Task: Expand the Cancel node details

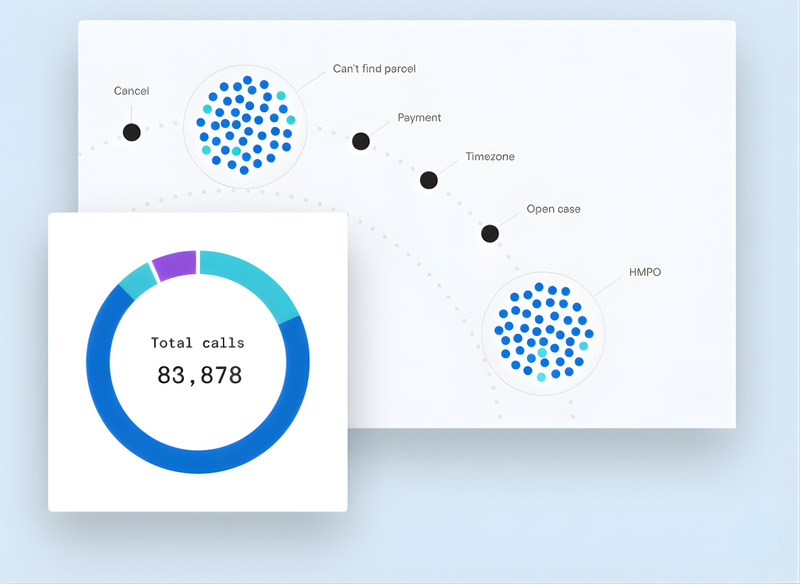Action: coord(131,90)
